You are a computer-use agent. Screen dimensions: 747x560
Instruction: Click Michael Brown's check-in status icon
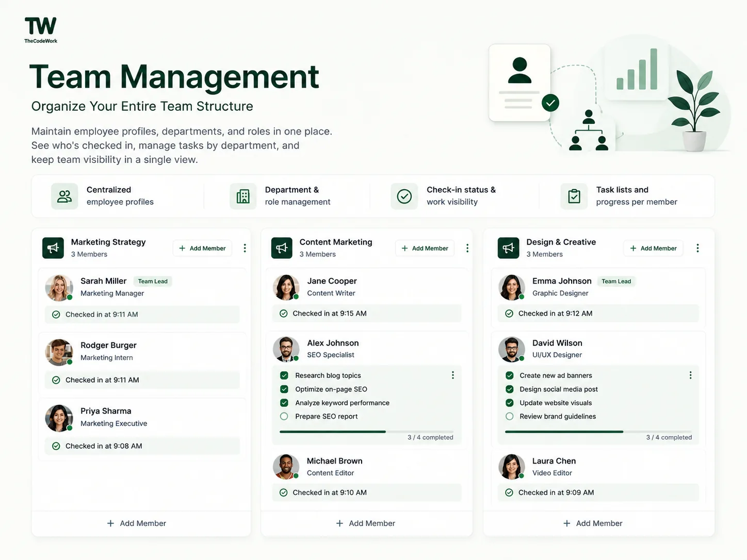[283, 492]
